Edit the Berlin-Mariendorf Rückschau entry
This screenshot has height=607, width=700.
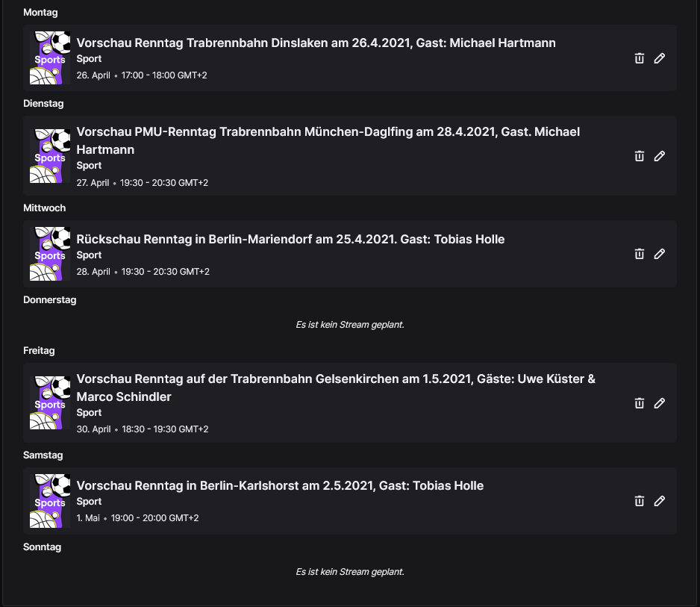coord(660,254)
